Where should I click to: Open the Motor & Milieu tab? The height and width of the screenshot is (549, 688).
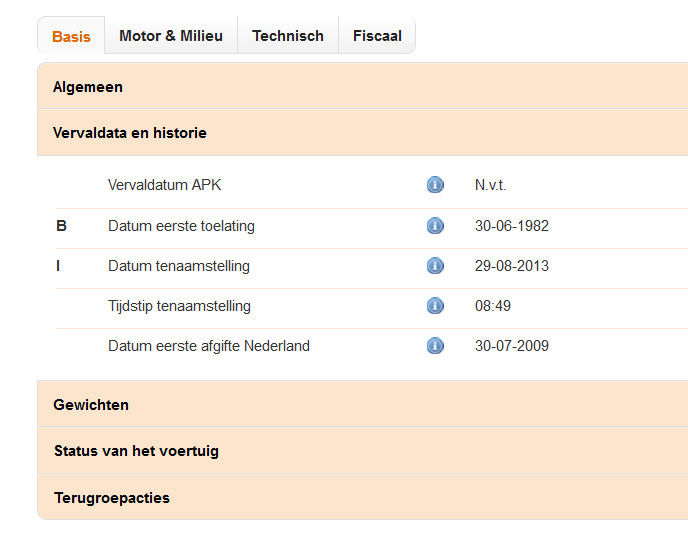(171, 36)
